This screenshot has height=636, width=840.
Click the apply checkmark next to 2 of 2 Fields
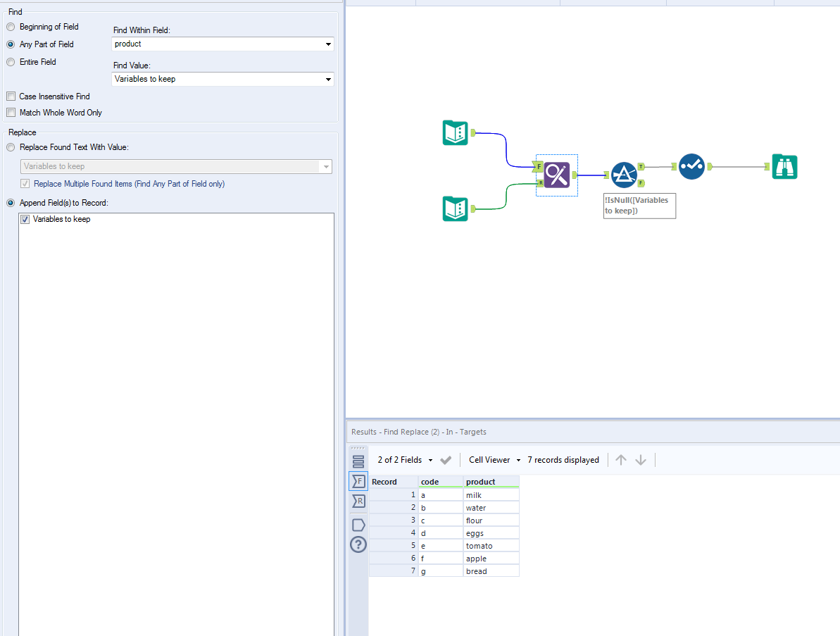pyautogui.click(x=446, y=459)
